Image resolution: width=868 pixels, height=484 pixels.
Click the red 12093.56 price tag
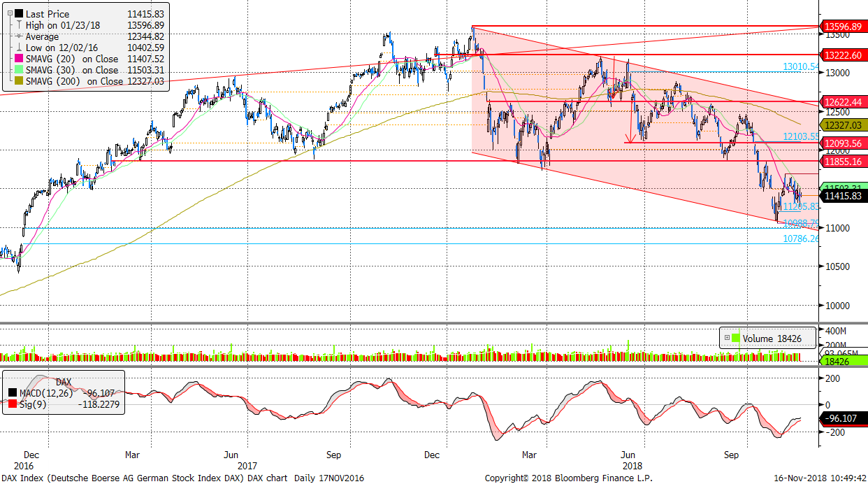tap(844, 143)
